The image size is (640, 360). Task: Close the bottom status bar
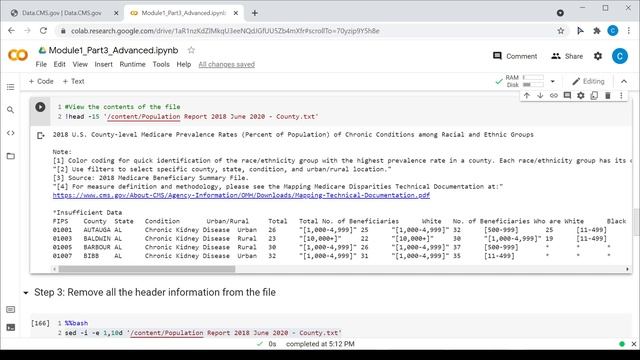click(633, 344)
